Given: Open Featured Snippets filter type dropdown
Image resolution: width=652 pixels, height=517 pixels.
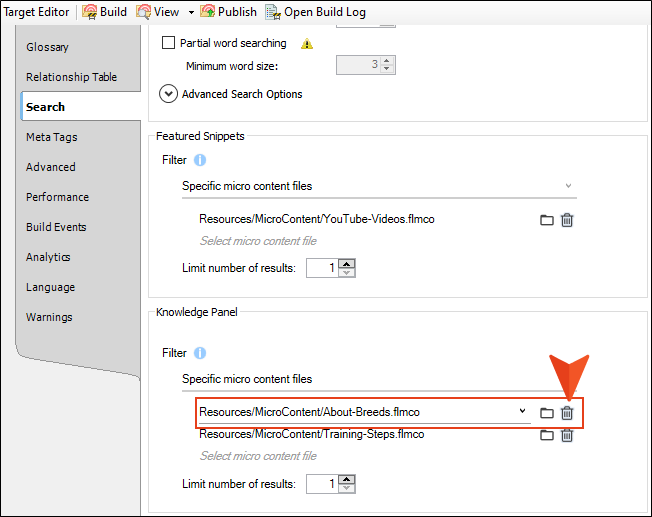Looking at the screenshot, I should [x=569, y=186].
